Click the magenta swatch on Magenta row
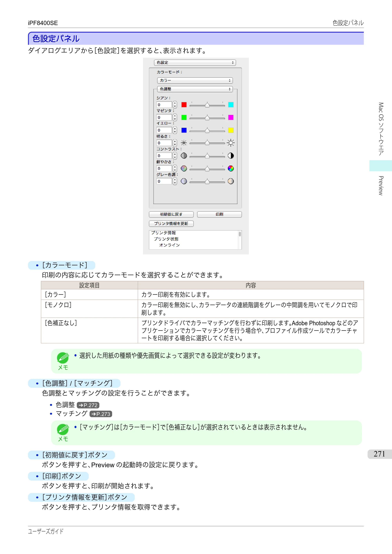The height and width of the screenshot is (554, 392). pyautogui.click(x=231, y=117)
